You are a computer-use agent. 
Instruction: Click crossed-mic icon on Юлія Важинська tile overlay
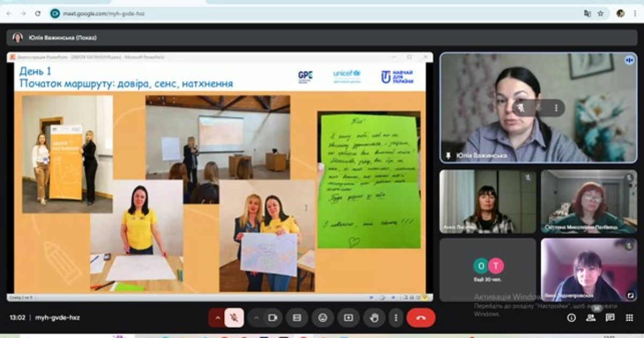521,108
